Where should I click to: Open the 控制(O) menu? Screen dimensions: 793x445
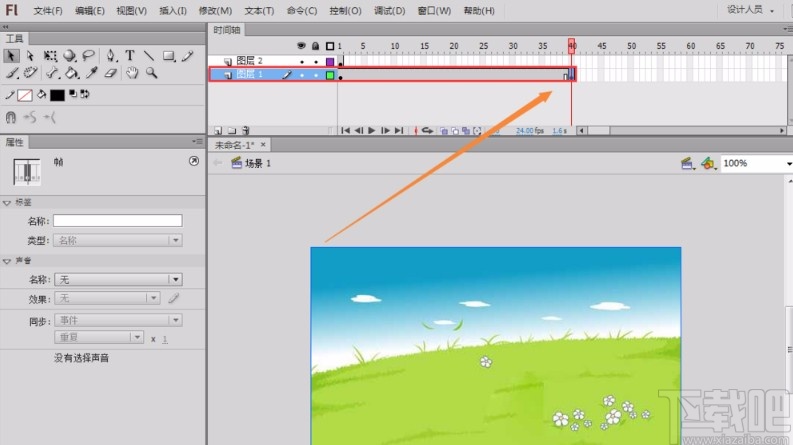(x=345, y=11)
